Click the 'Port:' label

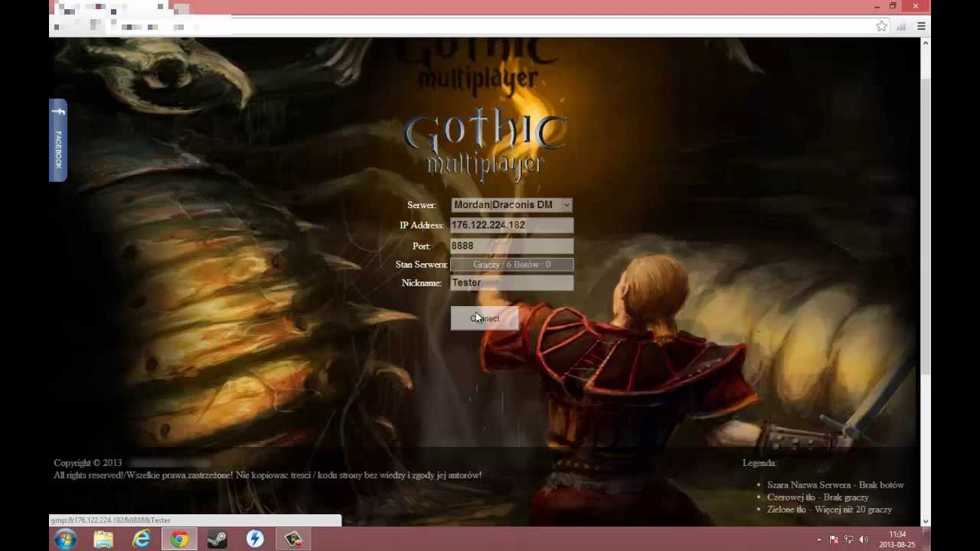(422, 246)
